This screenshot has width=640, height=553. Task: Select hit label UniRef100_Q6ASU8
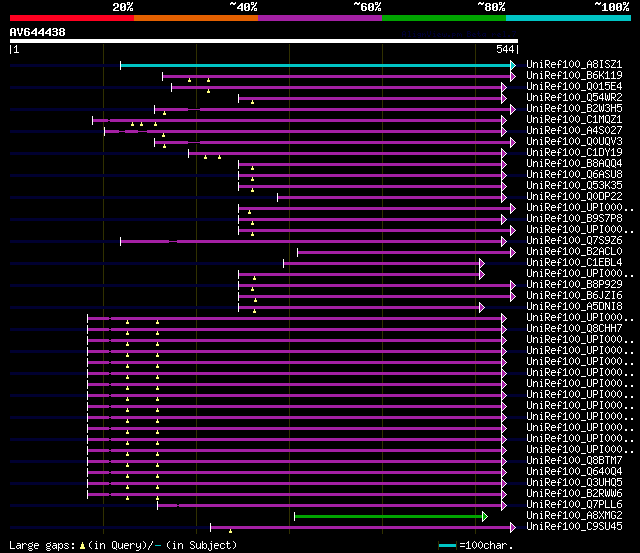[574, 175]
